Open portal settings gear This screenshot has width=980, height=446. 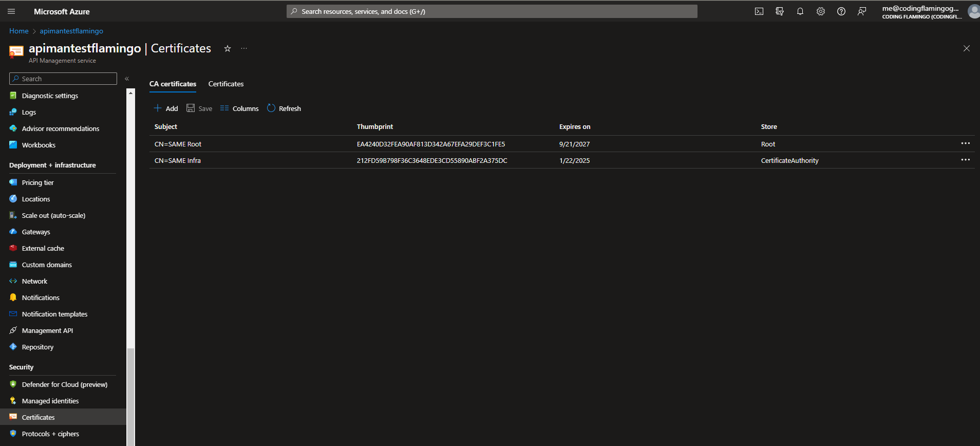pos(821,11)
